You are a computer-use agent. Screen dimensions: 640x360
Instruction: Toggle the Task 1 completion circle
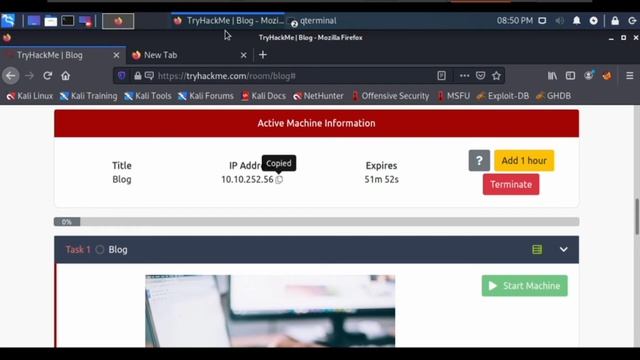pyautogui.click(x=100, y=250)
